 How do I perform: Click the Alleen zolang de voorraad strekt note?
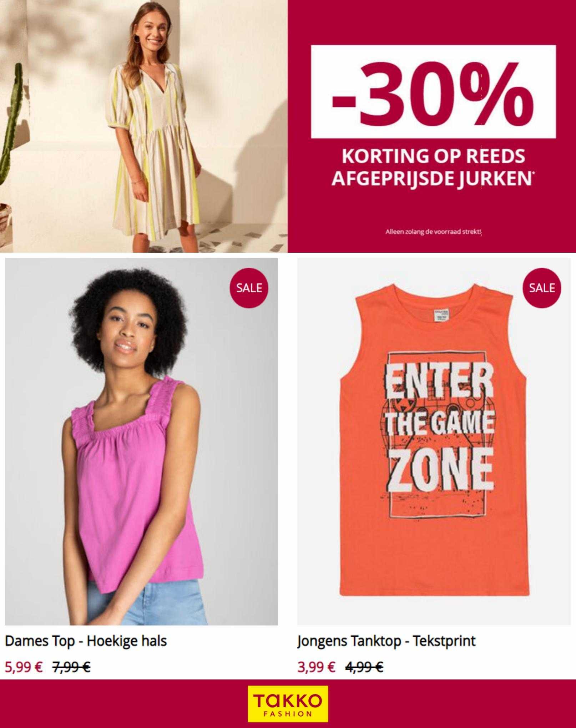[x=433, y=232]
